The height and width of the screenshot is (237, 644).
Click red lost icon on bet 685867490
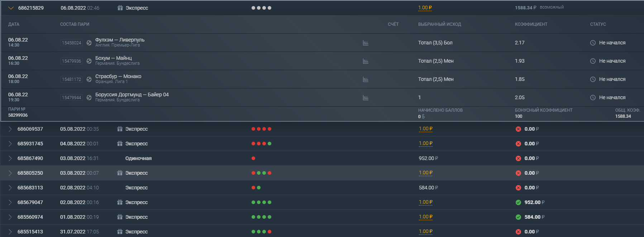(x=518, y=158)
